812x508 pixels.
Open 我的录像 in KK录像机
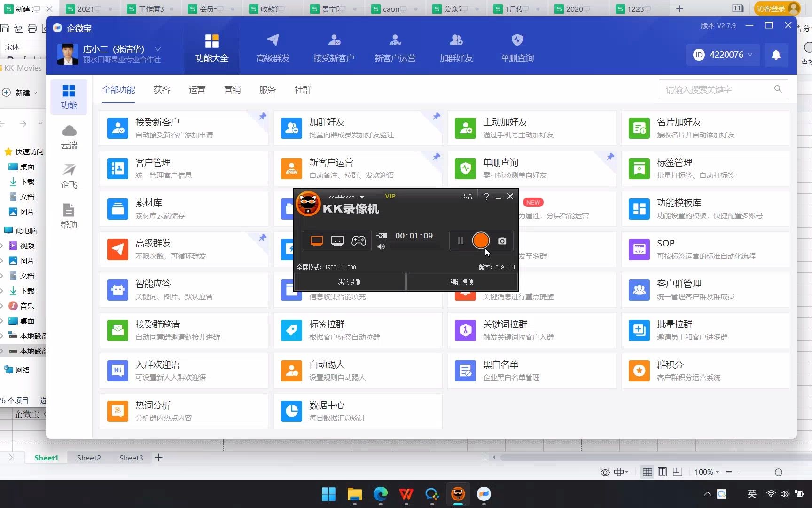coord(349,282)
